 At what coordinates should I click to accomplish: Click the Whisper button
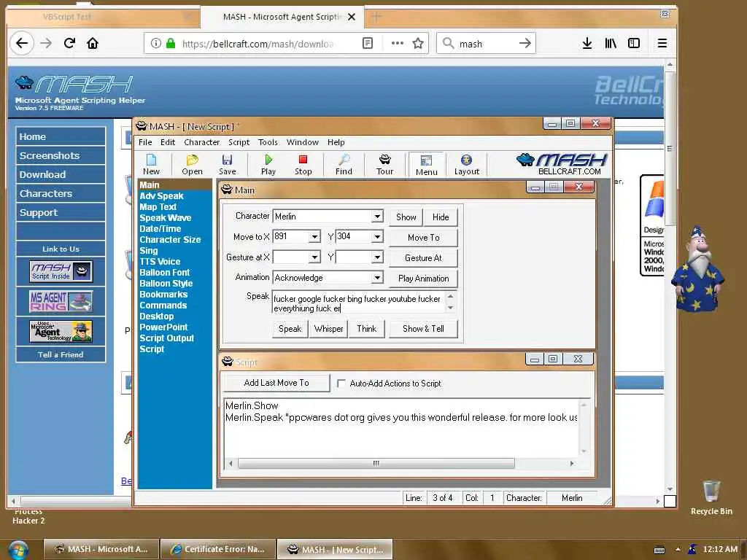329,329
